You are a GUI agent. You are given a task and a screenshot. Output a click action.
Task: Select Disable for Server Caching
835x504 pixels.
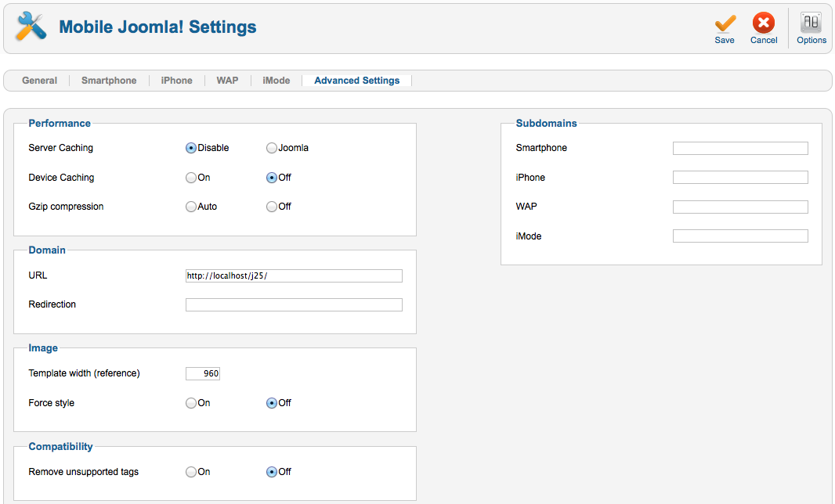click(190, 148)
